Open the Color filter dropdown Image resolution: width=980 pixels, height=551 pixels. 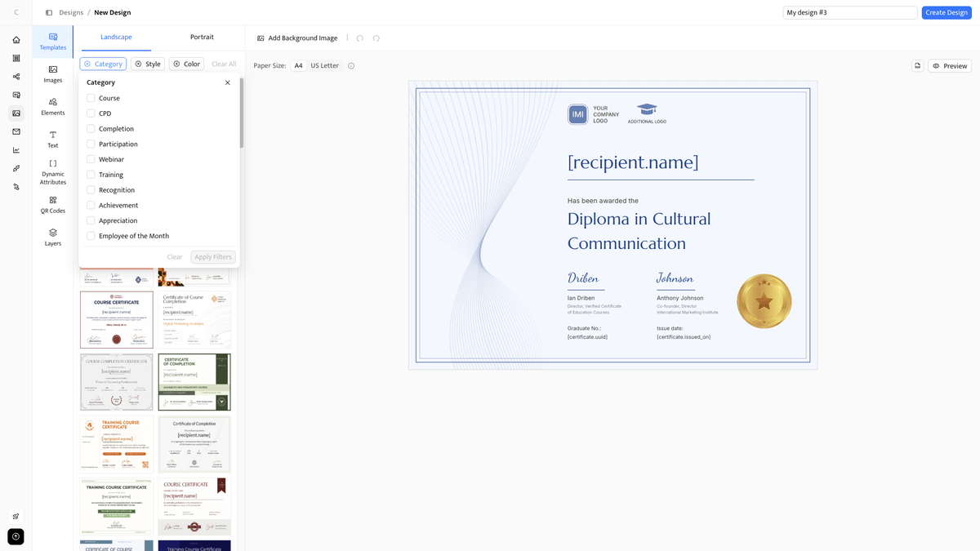coord(186,63)
